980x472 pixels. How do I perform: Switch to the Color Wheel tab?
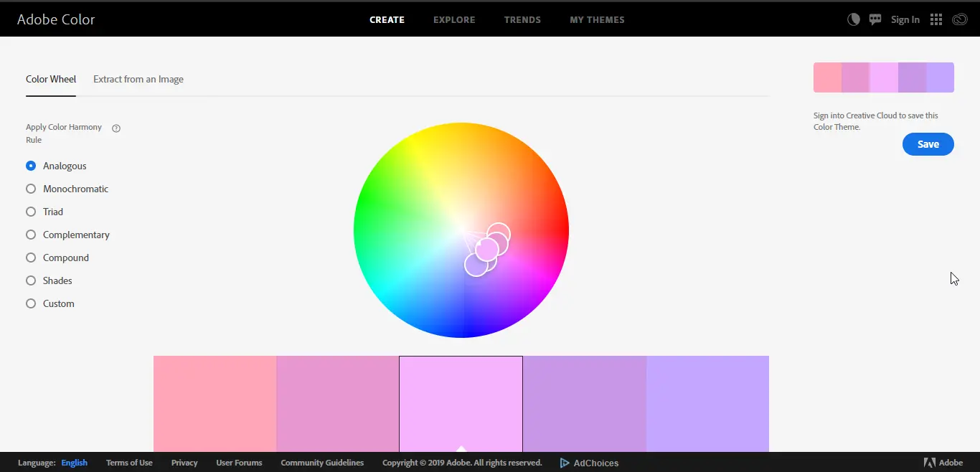coord(51,79)
